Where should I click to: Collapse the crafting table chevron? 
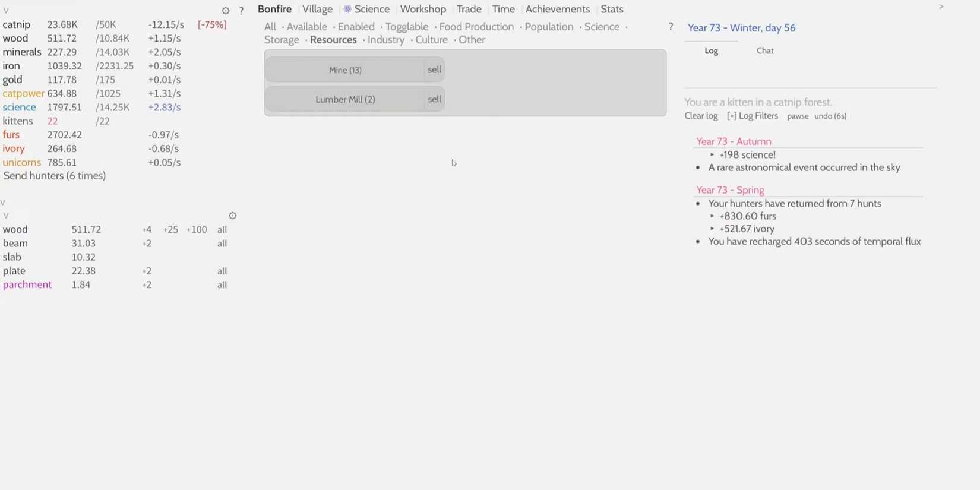click(6, 216)
